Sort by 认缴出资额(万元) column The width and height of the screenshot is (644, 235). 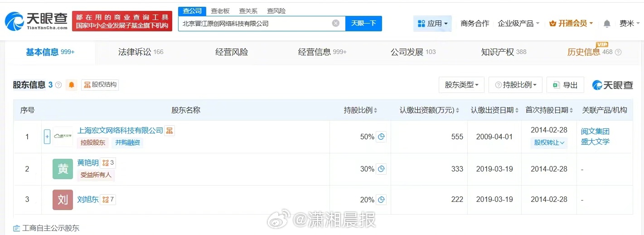tap(457, 110)
